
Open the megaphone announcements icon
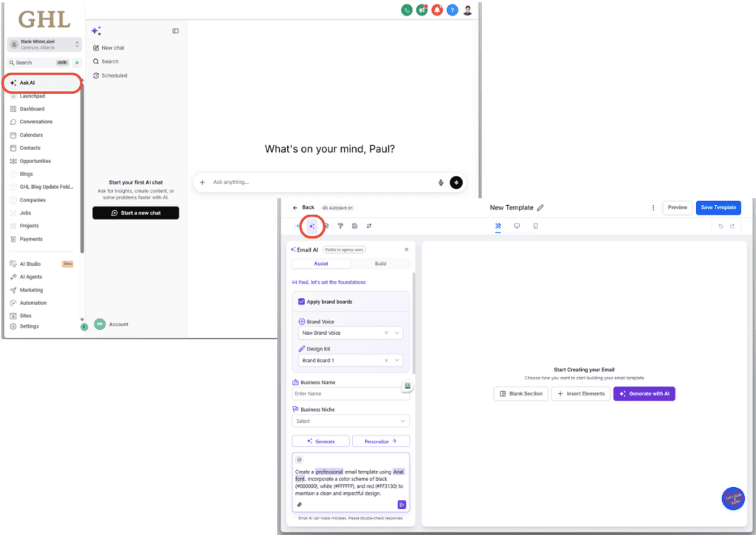click(422, 10)
